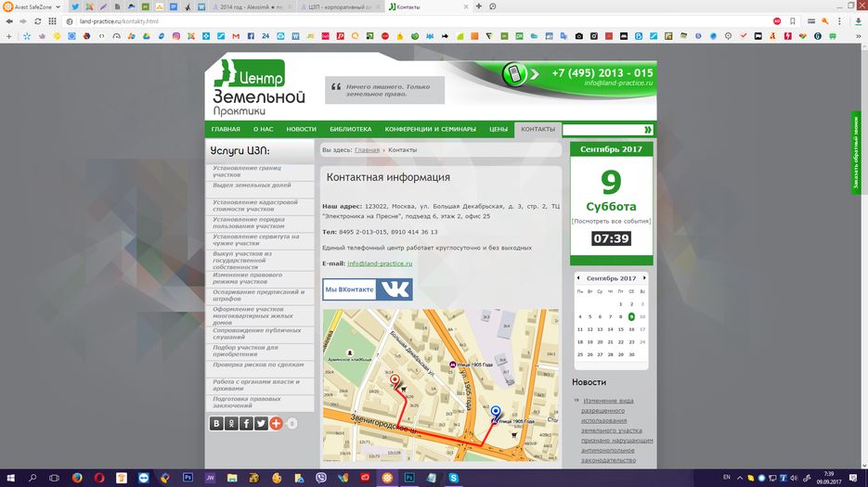Open the ЦЕНЫ menu item

(499, 129)
